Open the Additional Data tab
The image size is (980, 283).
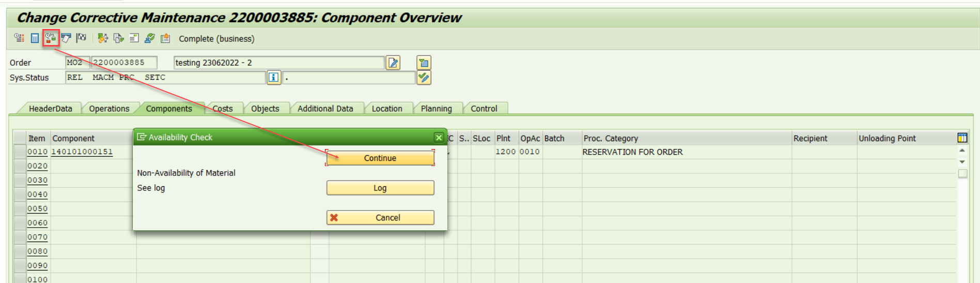(x=325, y=109)
